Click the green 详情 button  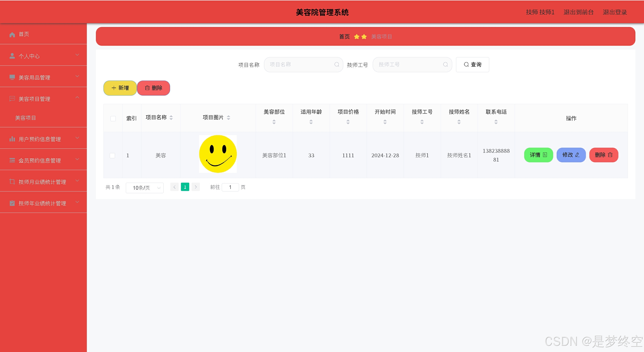tap(538, 155)
